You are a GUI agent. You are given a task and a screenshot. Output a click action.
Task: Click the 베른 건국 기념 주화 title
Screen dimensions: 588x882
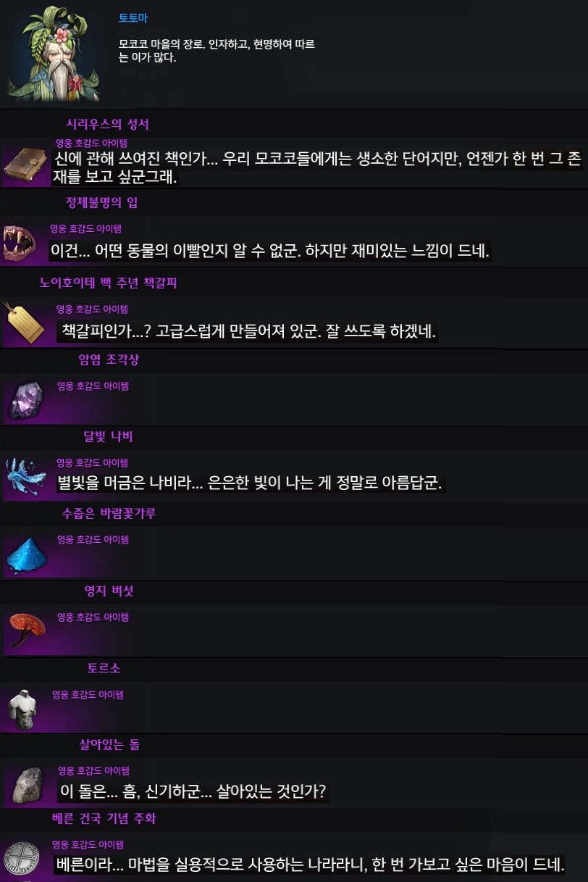pyautogui.click(x=104, y=819)
